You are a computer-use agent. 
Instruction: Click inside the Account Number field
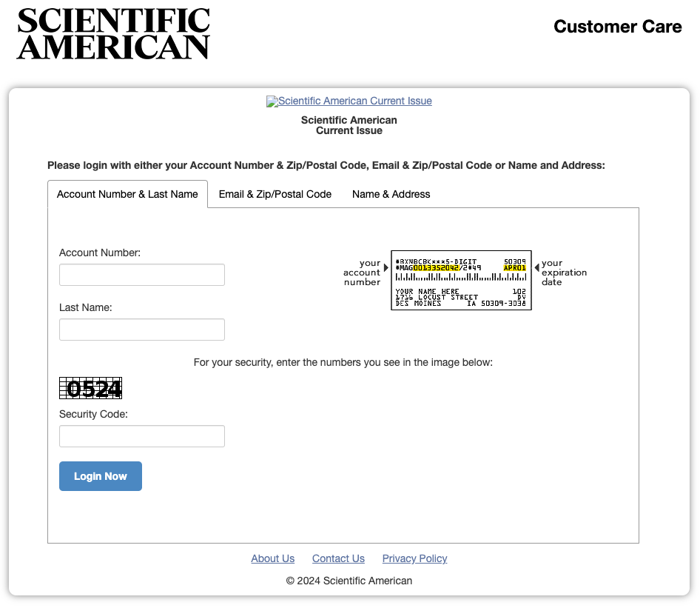tap(141, 274)
